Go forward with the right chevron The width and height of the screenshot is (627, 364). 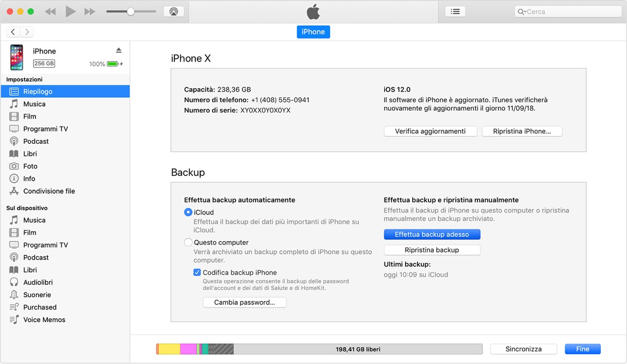27,32
